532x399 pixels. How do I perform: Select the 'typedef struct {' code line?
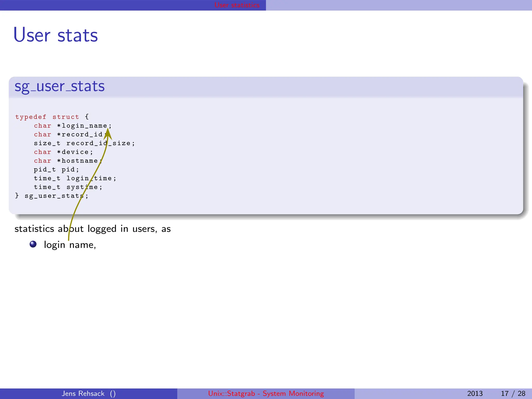tap(52, 117)
